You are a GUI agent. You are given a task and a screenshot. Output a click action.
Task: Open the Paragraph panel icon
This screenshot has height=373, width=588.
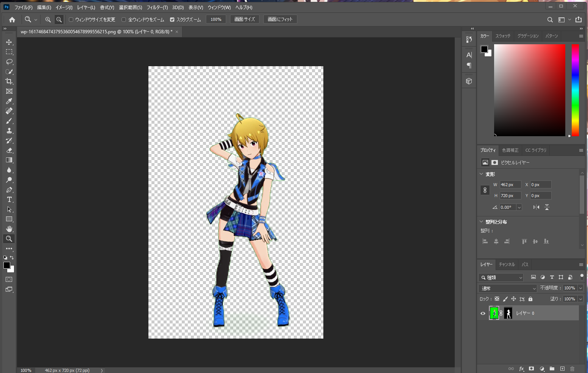(x=469, y=65)
